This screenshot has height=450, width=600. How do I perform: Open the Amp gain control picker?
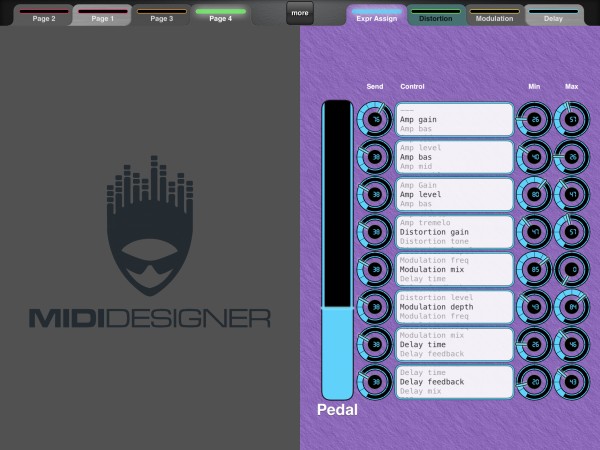point(455,119)
